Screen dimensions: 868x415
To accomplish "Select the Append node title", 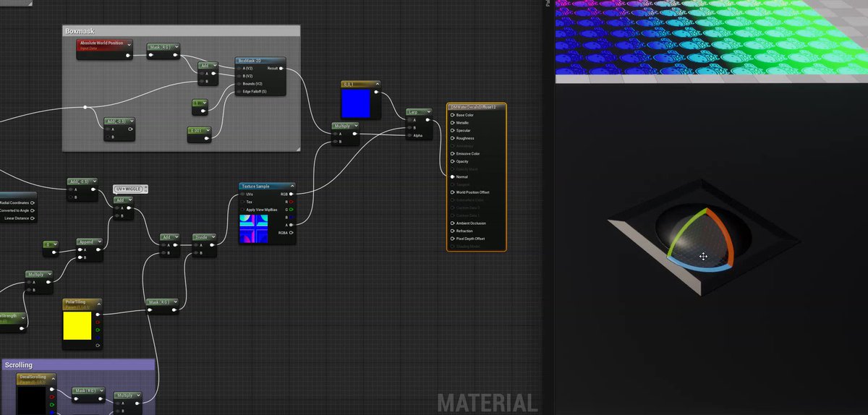I will click(86, 242).
